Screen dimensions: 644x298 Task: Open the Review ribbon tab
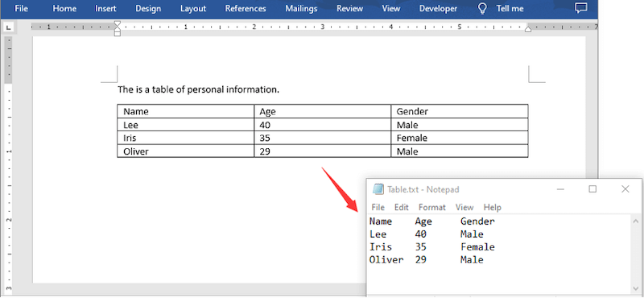pos(349,8)
